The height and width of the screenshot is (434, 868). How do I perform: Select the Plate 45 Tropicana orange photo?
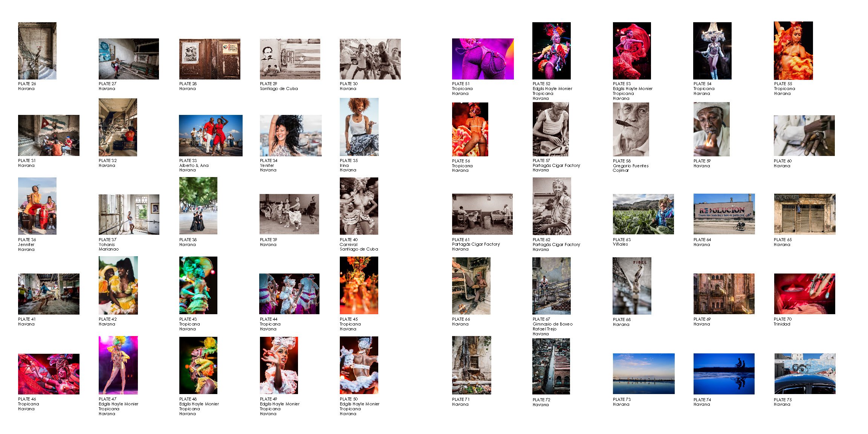click(359, 286)
